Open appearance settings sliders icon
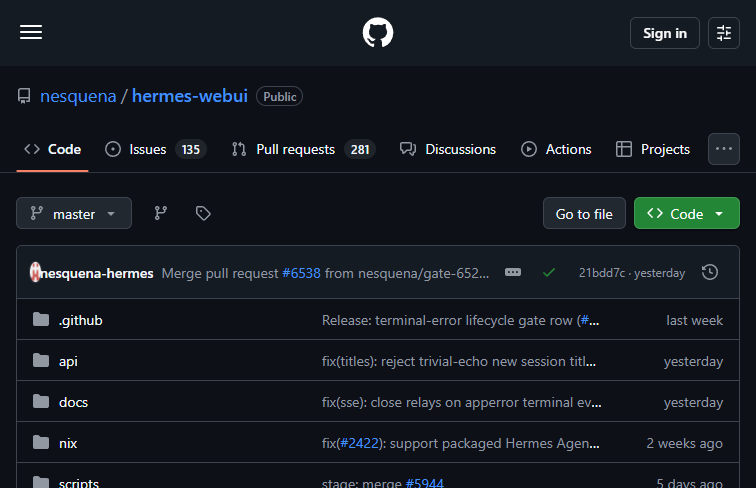 [x=724, y=33]
